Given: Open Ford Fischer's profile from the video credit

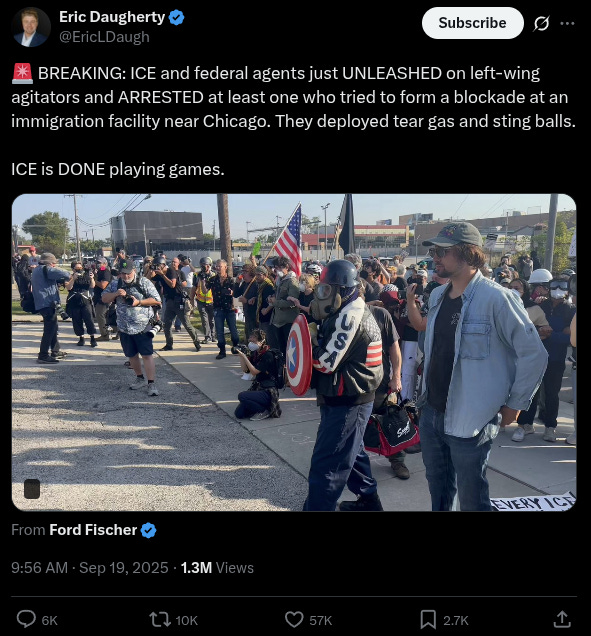Looking at the screenshot, I should [93, 530].
